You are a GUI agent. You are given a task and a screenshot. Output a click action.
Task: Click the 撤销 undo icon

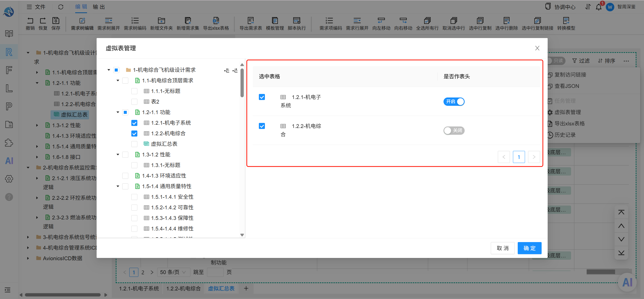[30, 20]
